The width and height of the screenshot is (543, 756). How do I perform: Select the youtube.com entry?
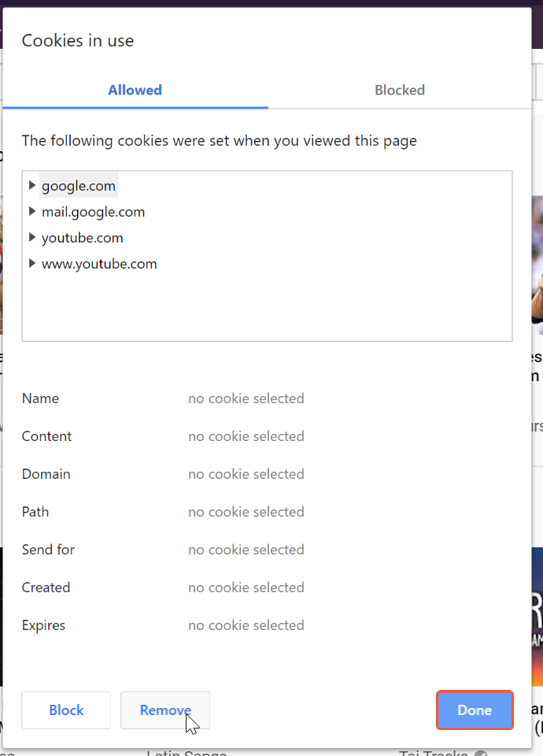click(x=83, y=238)
